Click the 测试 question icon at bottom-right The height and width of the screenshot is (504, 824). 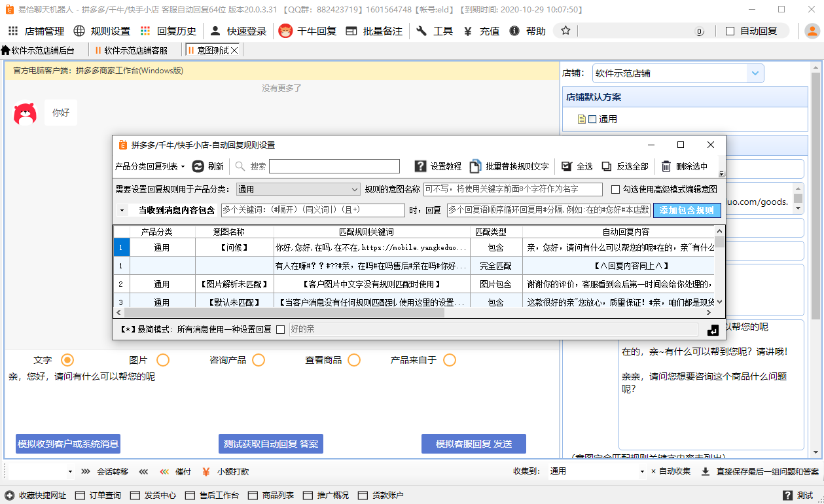787,495
